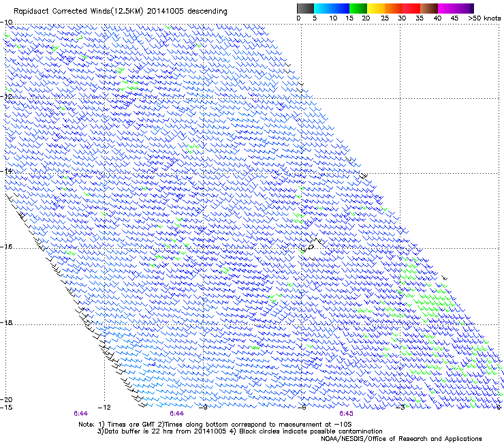Select the yellow 20–25 knots legend color
This screenshot has width=504, height=443.
pyautogui.click(x=376, y=8)
